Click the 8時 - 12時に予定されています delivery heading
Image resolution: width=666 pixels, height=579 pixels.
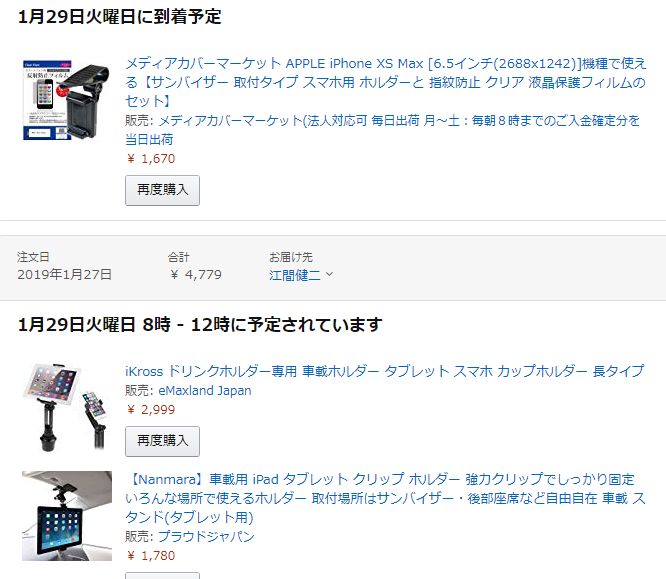(262, 325)
